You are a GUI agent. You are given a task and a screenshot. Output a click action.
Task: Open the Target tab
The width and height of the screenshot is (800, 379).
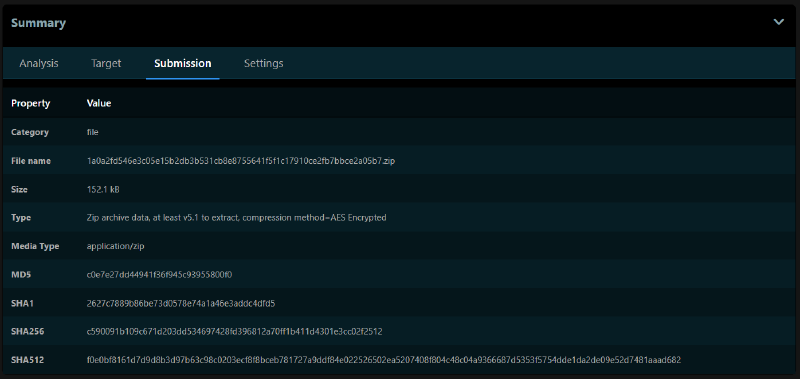click(x=106, y=63)
